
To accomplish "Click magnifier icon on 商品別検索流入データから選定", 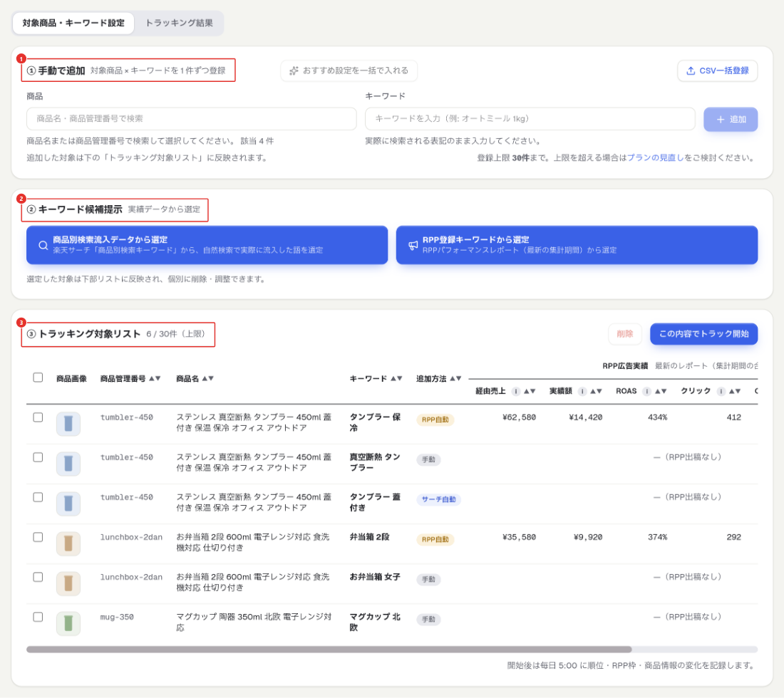I will pos(43,245).
